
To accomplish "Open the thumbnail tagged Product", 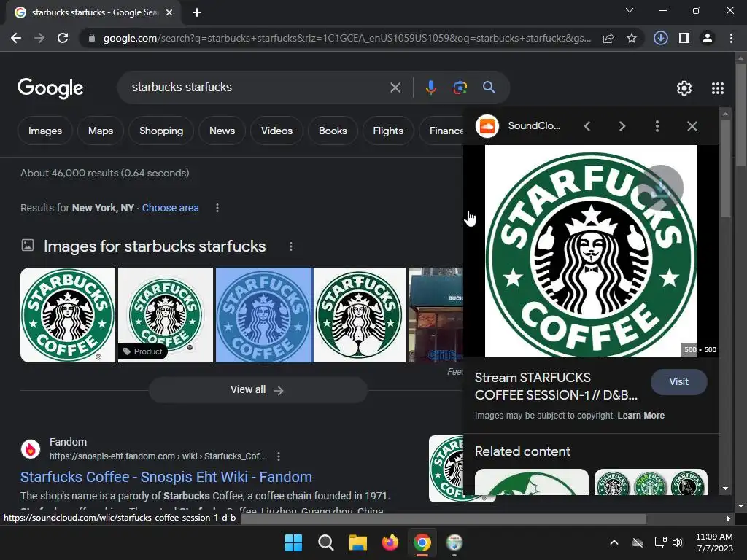I will [x=166, y=315].
